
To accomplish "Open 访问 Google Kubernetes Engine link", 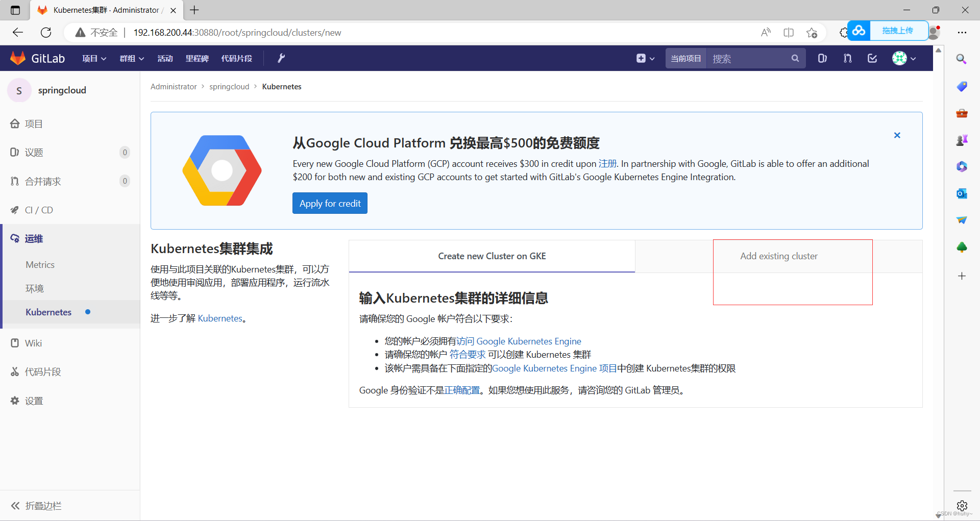I will tap(519, 341).
